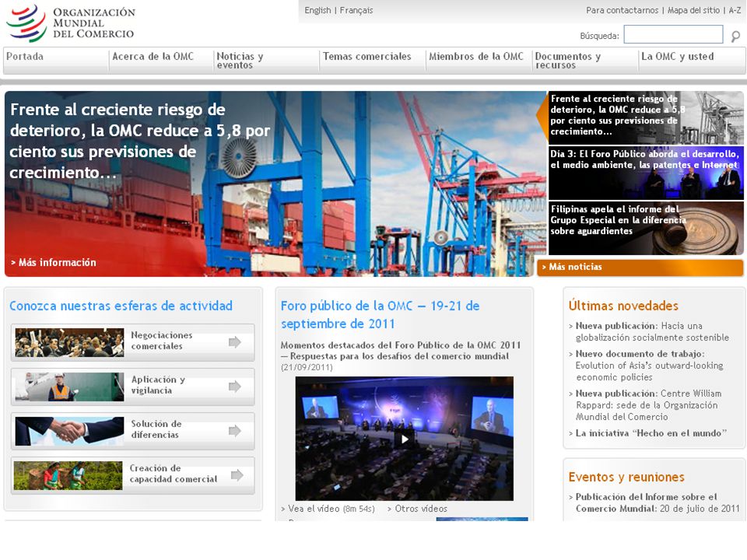Viewport: 747px width, 560px height.
Task: Click the Últimas novedades heading
Action: point(623,306)
